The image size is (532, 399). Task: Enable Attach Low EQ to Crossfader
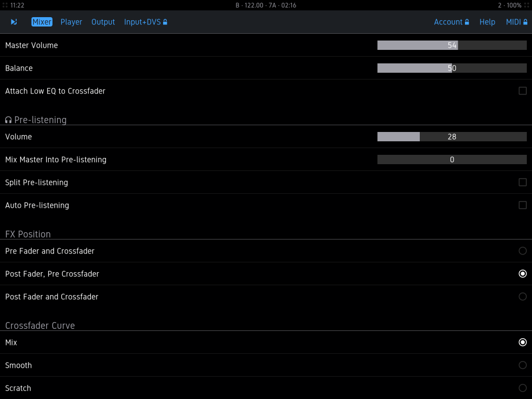[x=523, y=91]
